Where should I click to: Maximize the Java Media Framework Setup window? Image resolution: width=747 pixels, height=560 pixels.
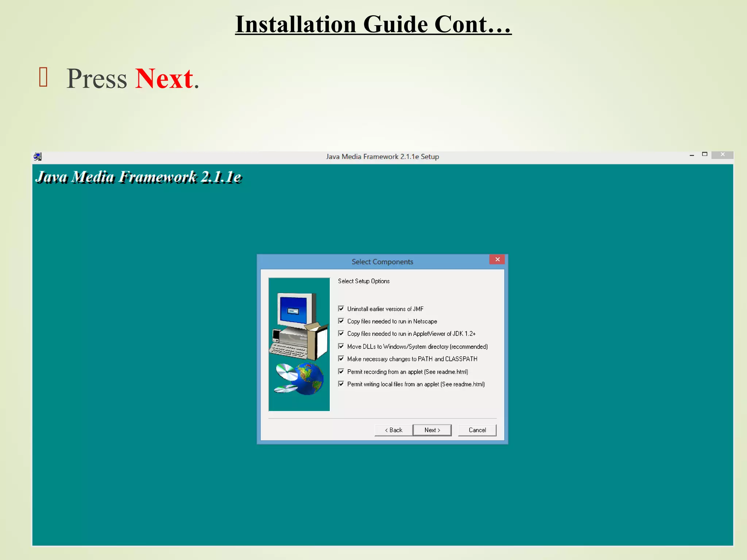tap(705, 155)
